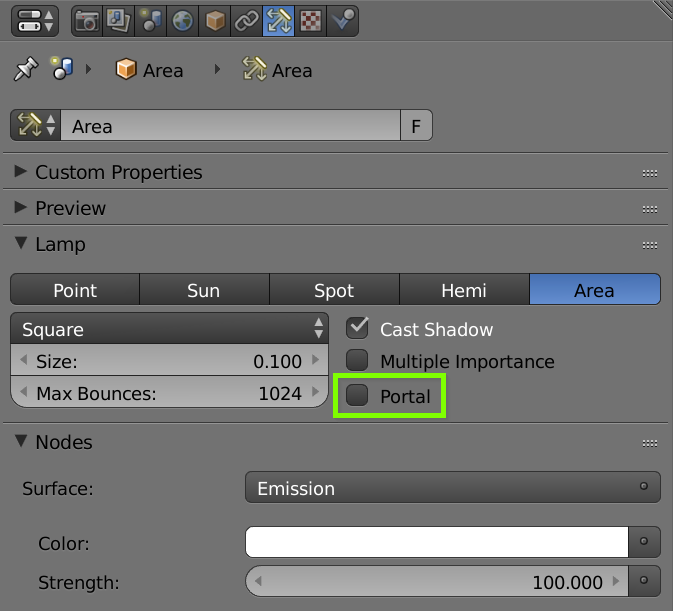Screen dimensions: 673x611
Task: Open the Texture properties checker tab
Action: click(x=310, y=21)
